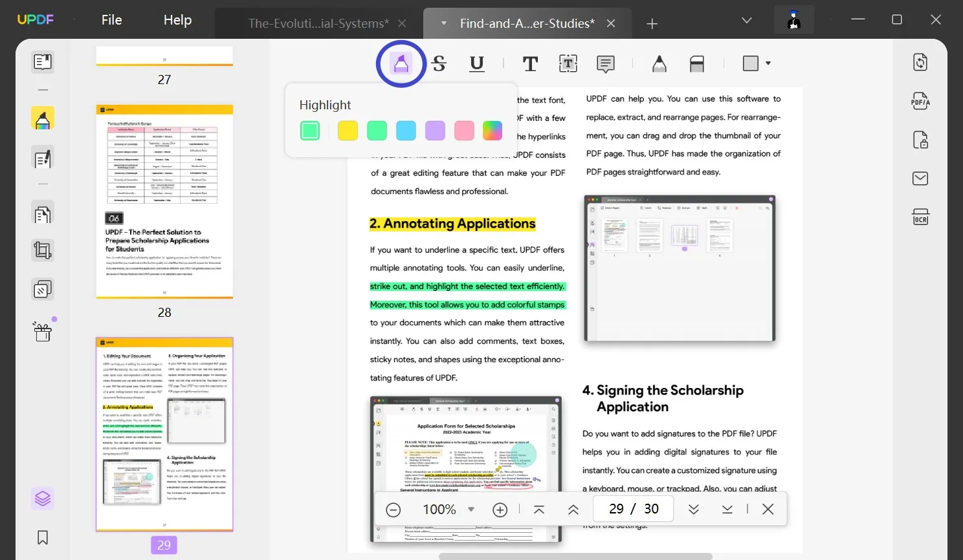963x560 pixels.
Task: Switch to The-Evoluti...ial-Systems tab
Action: (318, 23)
